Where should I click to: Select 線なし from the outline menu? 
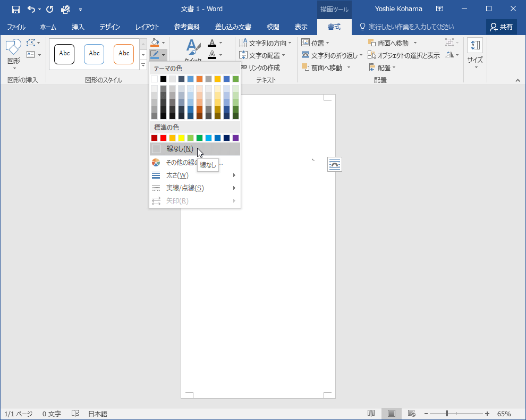(x=180, y=149)
